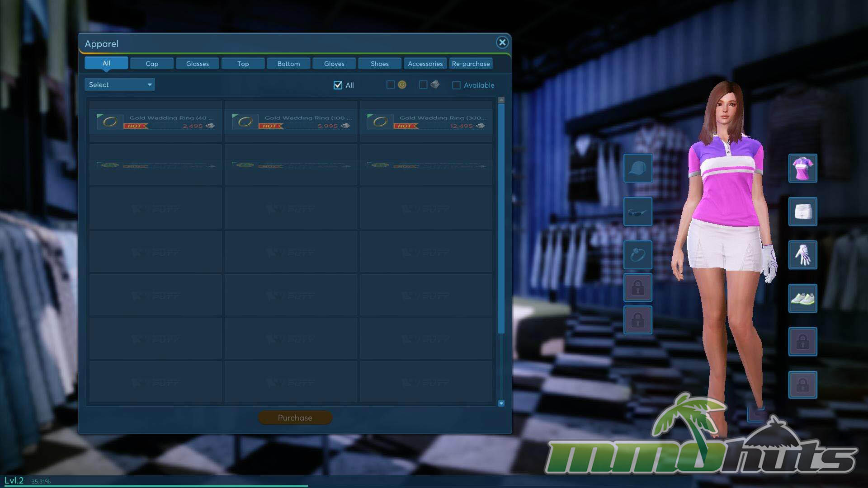868x488 pixels.
Task: Switch to the Glasses tab
Action: coord(197,64)
